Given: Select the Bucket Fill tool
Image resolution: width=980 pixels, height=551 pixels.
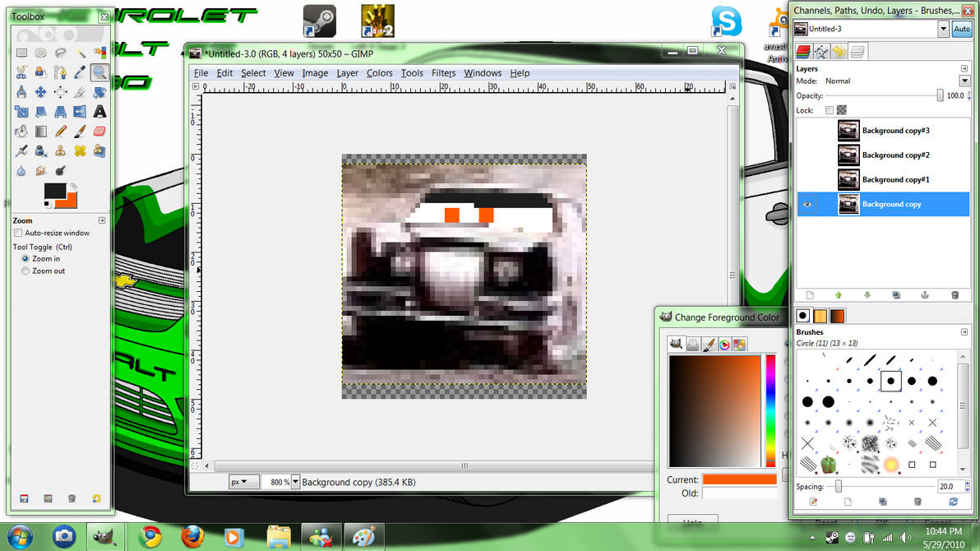Looking at the screenshot, I should tap(21, 132).
